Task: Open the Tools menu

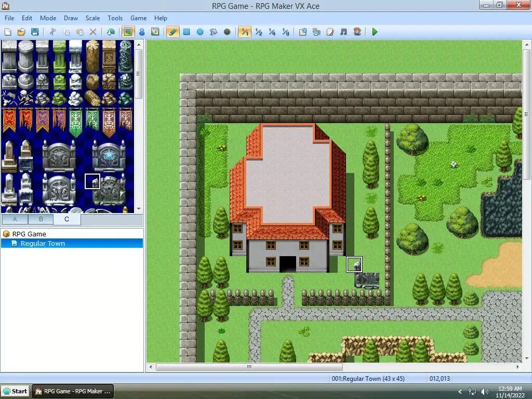Action: [115, 18]
